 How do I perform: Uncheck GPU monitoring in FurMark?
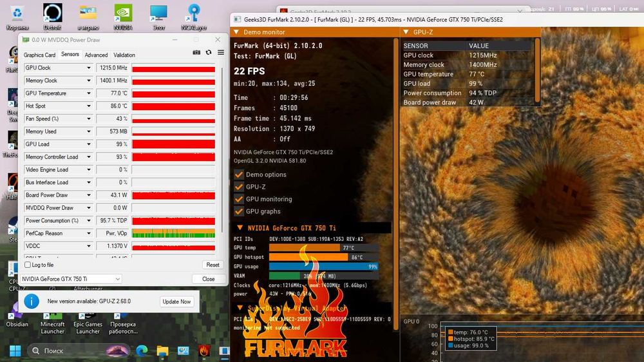(239, 199)
